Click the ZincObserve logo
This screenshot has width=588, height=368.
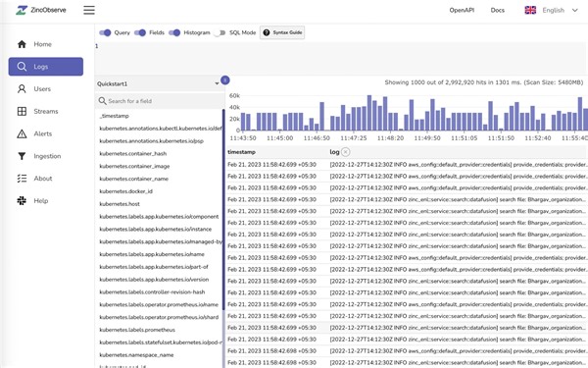[41, 10]
